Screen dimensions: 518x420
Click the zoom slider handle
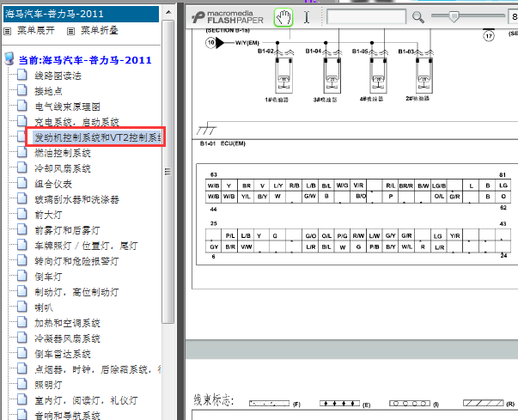tap(454, 15)
